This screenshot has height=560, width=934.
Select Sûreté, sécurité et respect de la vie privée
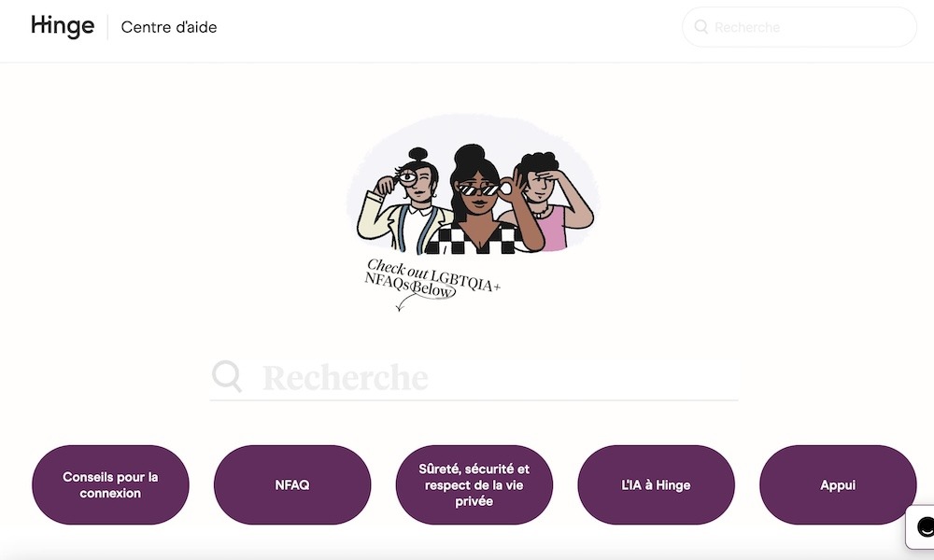point(474,485)
